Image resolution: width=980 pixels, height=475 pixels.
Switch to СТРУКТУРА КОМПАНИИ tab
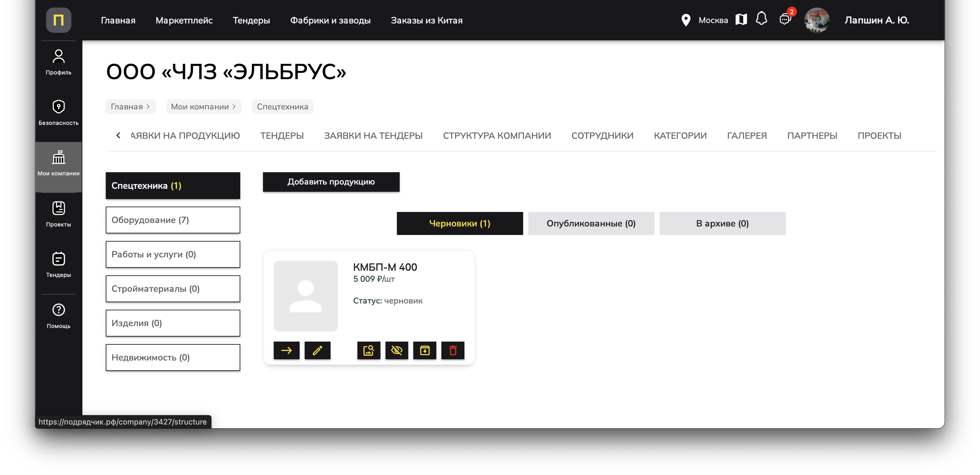tap(497, 136)
